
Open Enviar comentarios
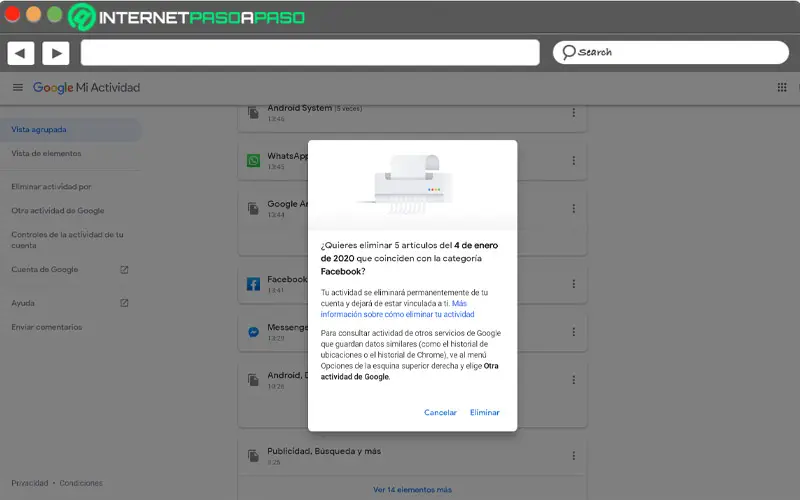tap(46, 327)
